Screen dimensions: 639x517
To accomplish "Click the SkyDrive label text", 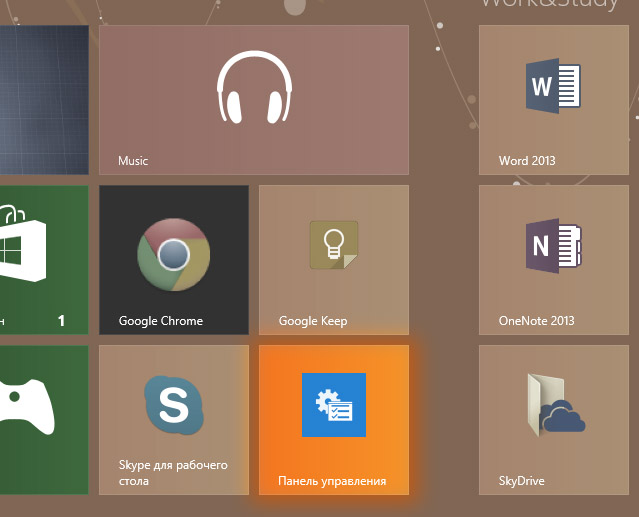I will coord(522,481).
